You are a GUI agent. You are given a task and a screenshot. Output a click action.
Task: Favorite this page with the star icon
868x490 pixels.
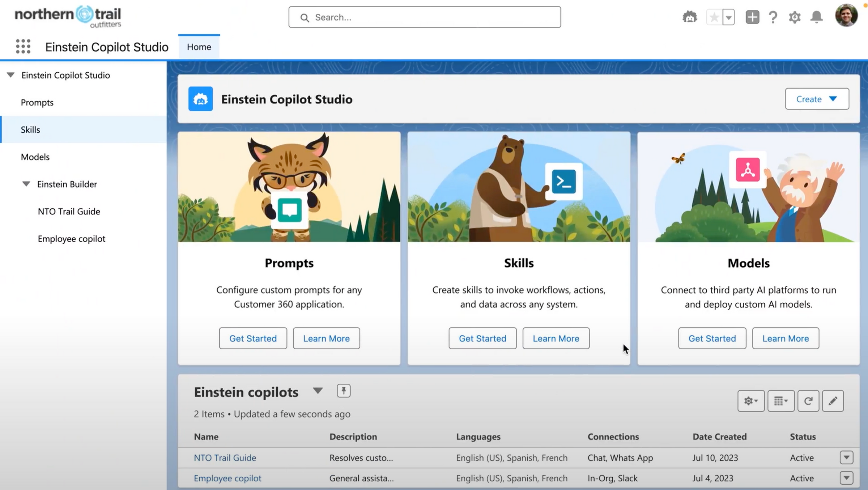pyautogui.click(x=715, y=17)
